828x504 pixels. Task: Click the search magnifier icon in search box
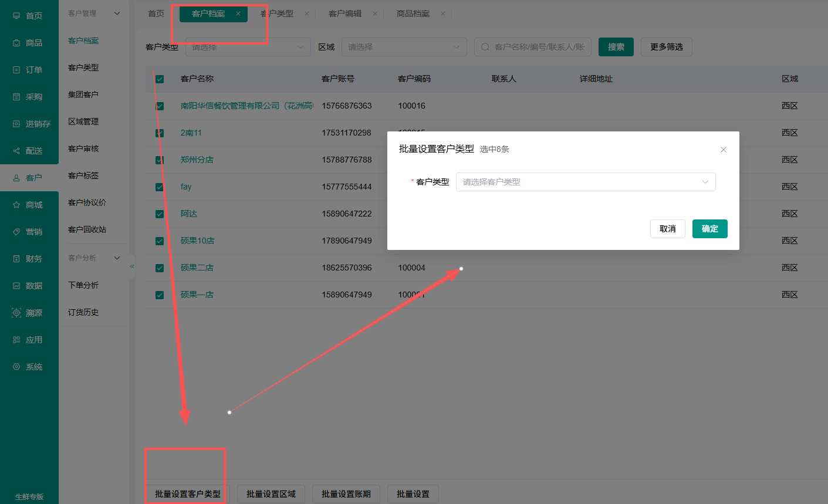click(485, 47)
